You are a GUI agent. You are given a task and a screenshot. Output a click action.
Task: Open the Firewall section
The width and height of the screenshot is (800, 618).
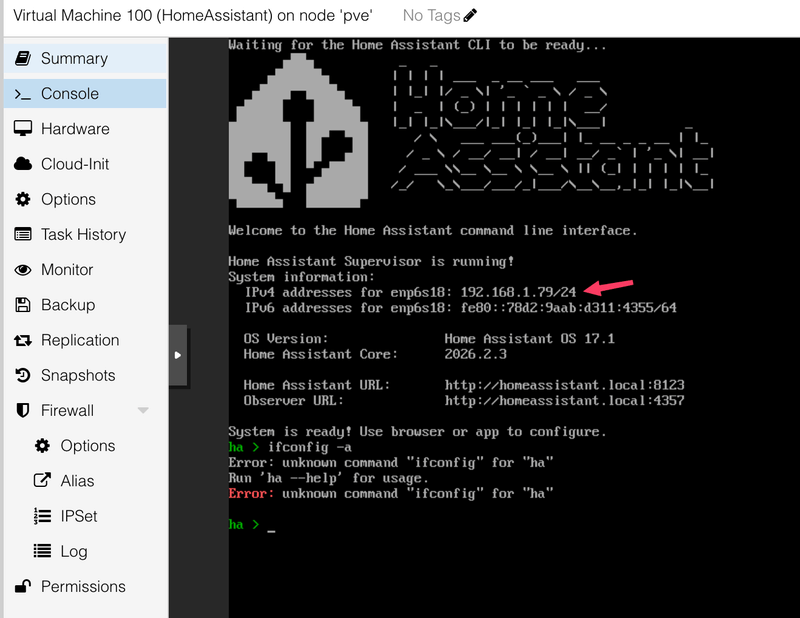pyautogui.click(x=85, y=410)
